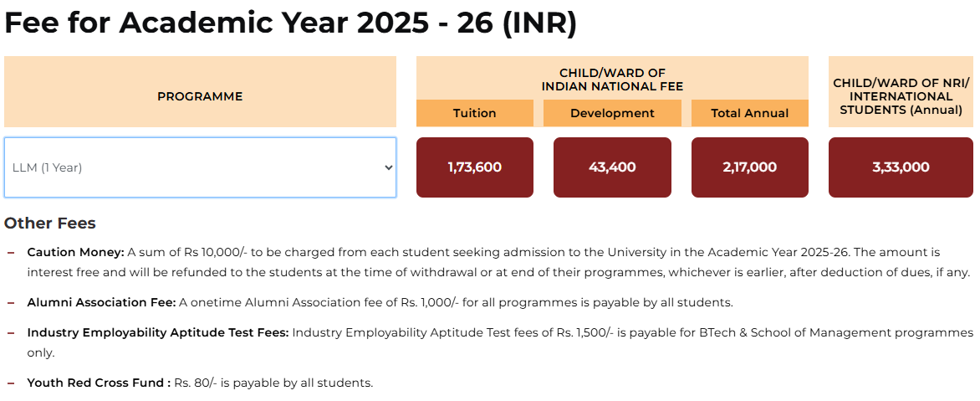The image size is (980, 401).
Task: Select the Development column header
Action: coord(612,113)
